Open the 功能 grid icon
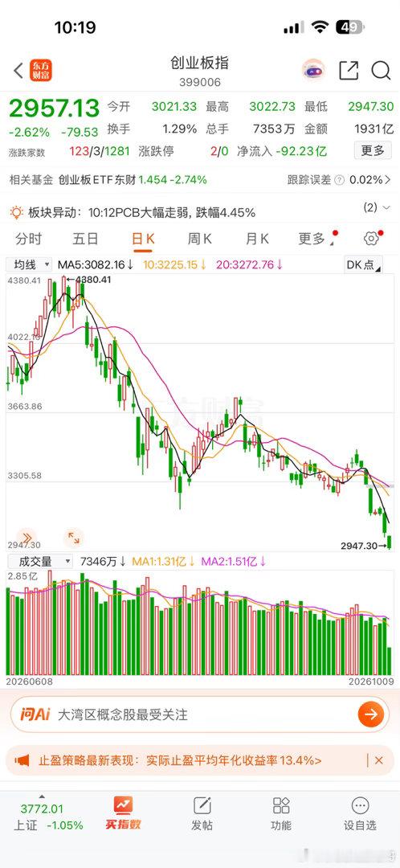The width and height of the screenshot is (400, 868). (281, 805)
